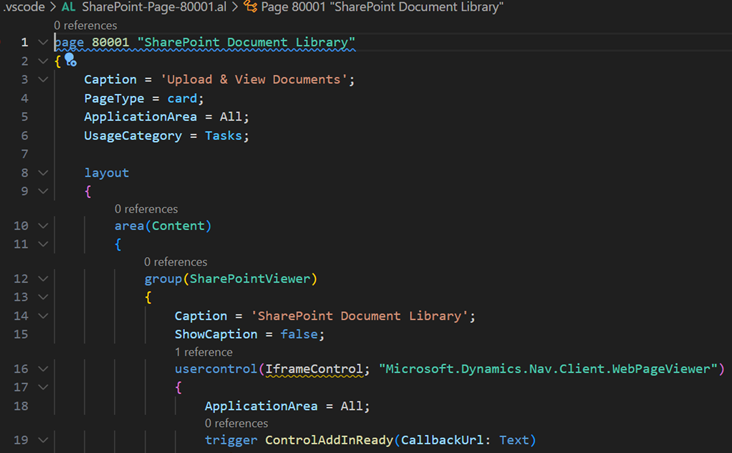
Task: Click the '80001' page number on line 1
Action: (x=110, y=42)
